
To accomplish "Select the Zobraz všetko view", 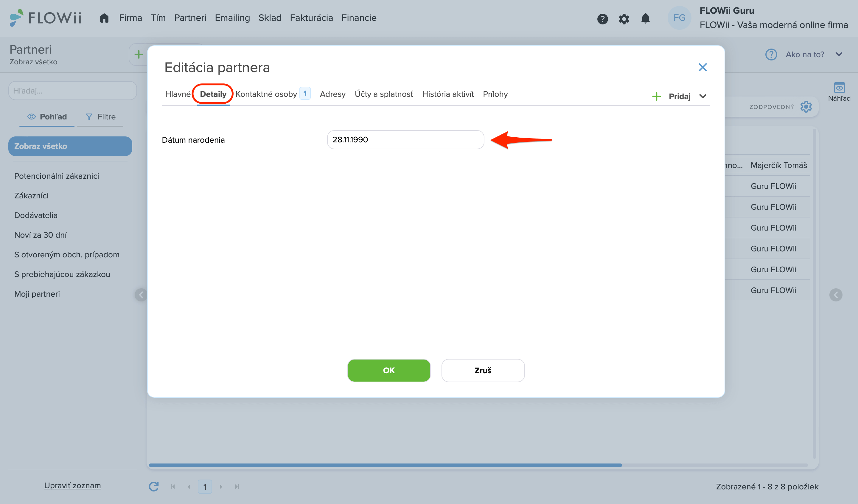I will coord(70,146).
